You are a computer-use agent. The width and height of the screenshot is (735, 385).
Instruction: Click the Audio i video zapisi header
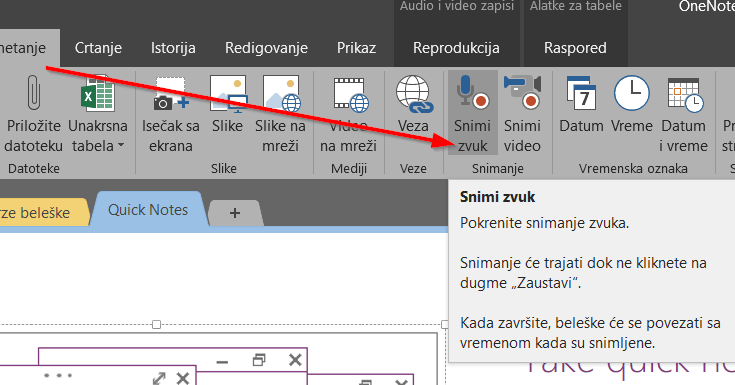[457, 6]
